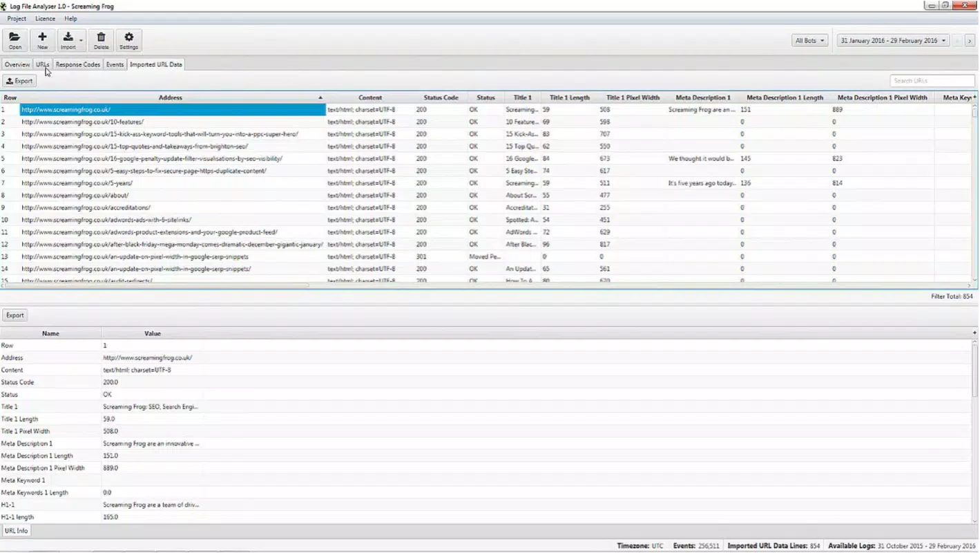Select the highlighted http://www.screamingfrog.co.uk/ cell in row 1
980x553 pixels.
[172, 109]
